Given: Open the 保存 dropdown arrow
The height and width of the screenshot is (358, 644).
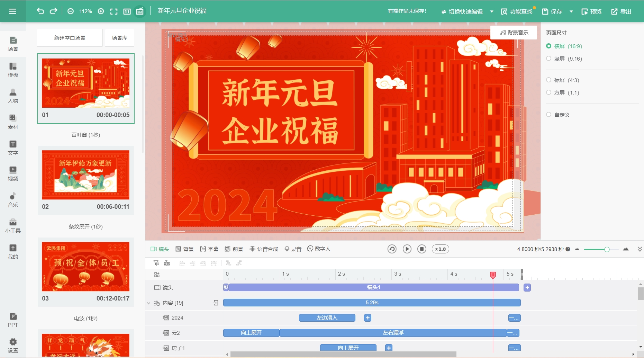Looking at the screenshot, I should 571,11.
